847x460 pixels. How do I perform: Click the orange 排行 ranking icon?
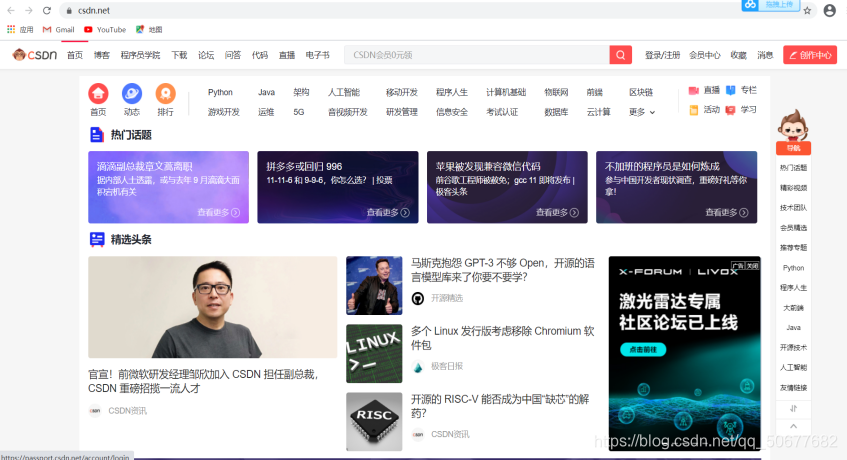(166, 93)
